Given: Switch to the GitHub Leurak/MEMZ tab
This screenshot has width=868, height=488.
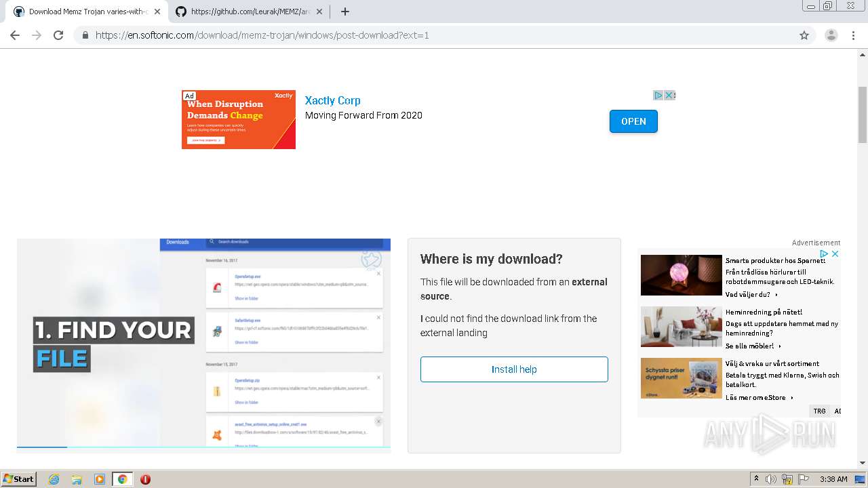Looking at the screenshot, I should (x=249, y=12).
